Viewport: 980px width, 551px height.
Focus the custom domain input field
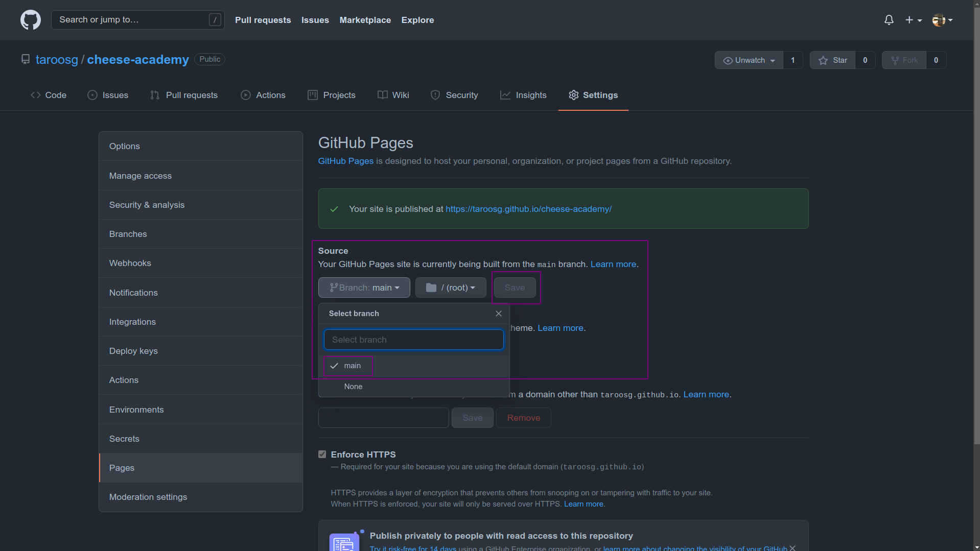[384, 418]
